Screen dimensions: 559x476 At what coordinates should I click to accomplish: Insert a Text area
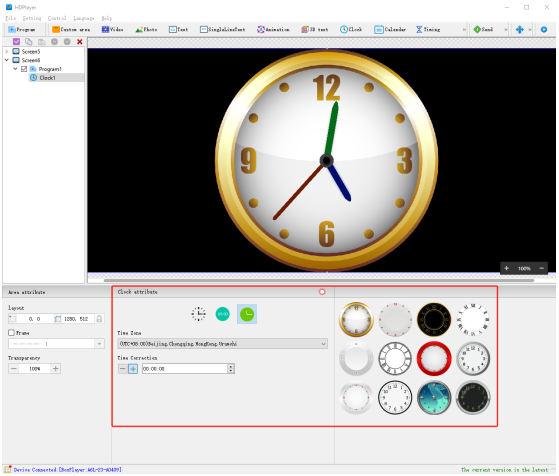coord(178,30)
